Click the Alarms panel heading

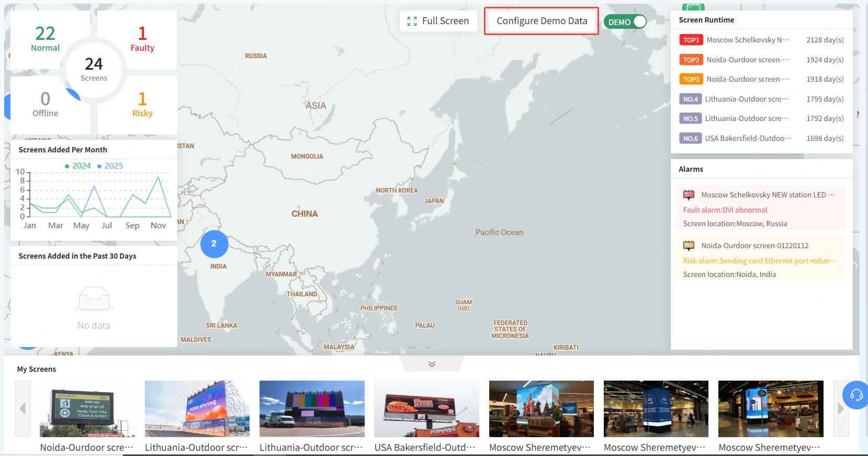(x=691, y=169)
